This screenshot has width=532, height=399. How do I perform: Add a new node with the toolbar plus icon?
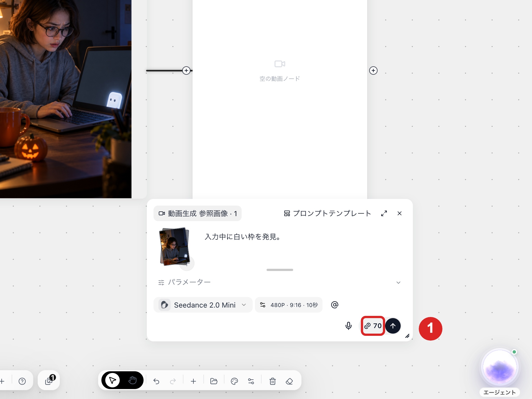(193, 381)
